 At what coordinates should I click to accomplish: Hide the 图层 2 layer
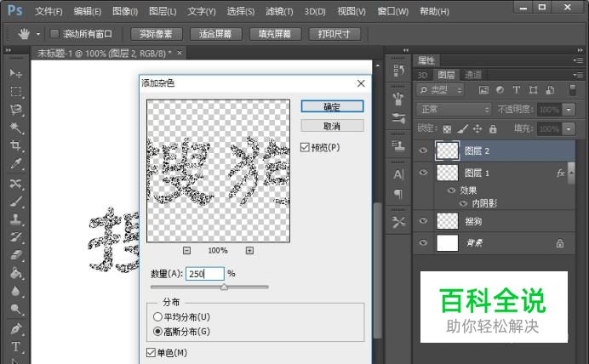point(423,151)
